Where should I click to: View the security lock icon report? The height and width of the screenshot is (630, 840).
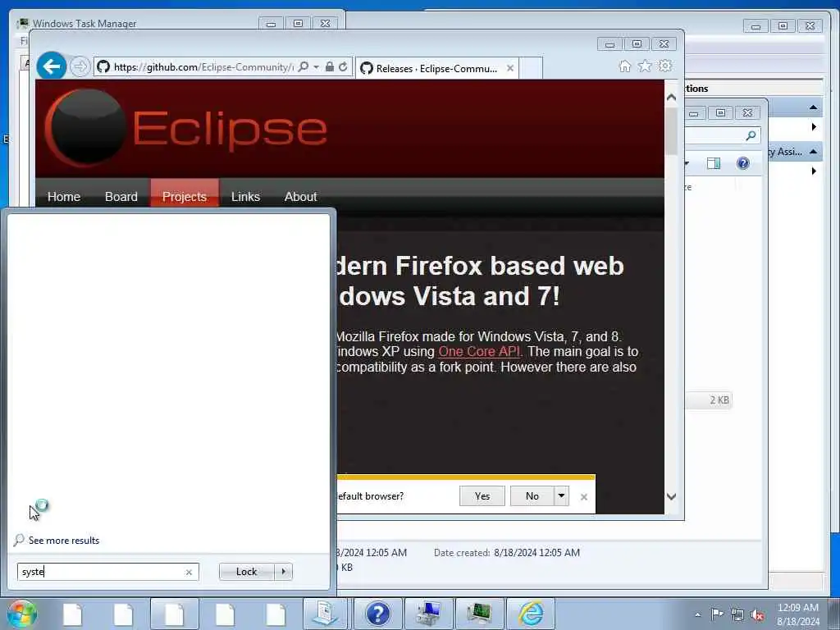330,67
